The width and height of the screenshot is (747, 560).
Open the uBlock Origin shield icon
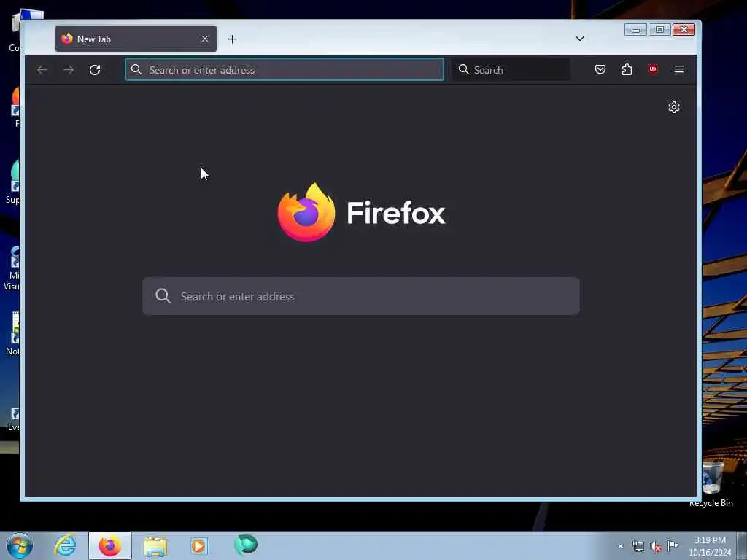[x=653, y=69]
